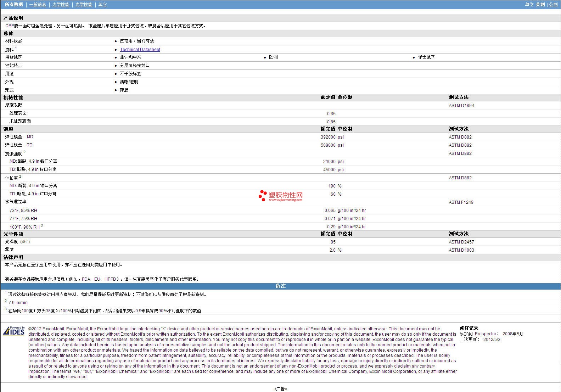Image resolution: width=561 pixels, height=392 pixels.
Task: Click the www.sujiaowuxing.com watermark URL
Action: point(285,200)
